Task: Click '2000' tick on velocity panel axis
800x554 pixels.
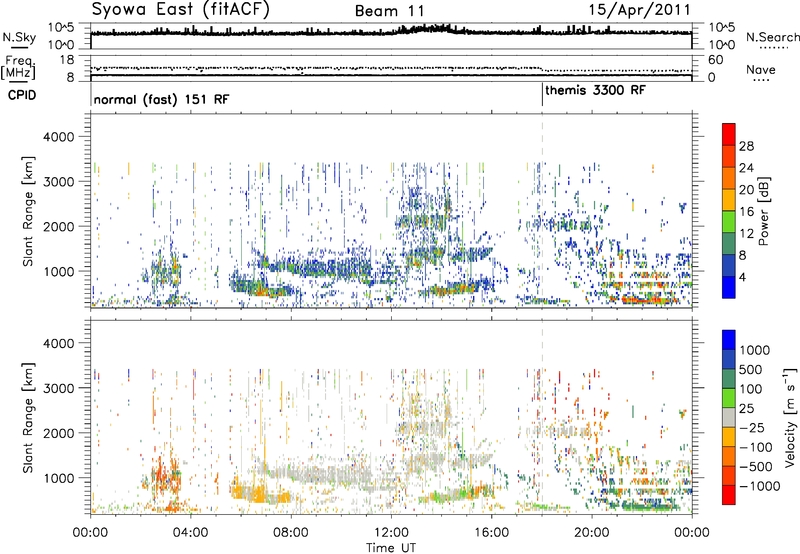Action: [58, 433]
